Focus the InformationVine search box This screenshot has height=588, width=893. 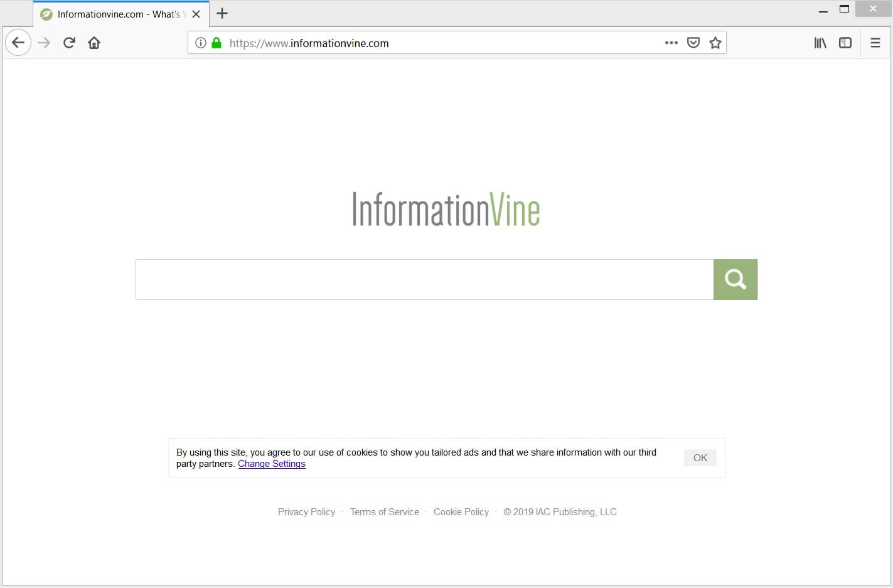[424, 279]
